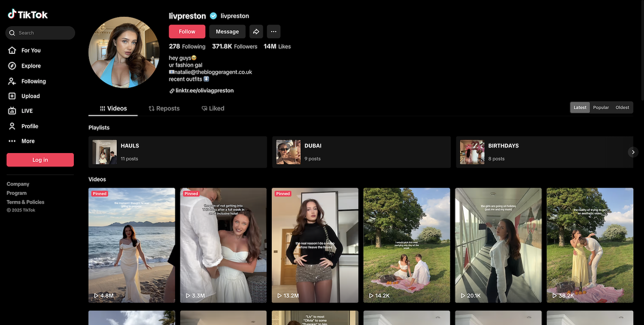
Task: Click the Log in button
Action: [x=40, y=160]
